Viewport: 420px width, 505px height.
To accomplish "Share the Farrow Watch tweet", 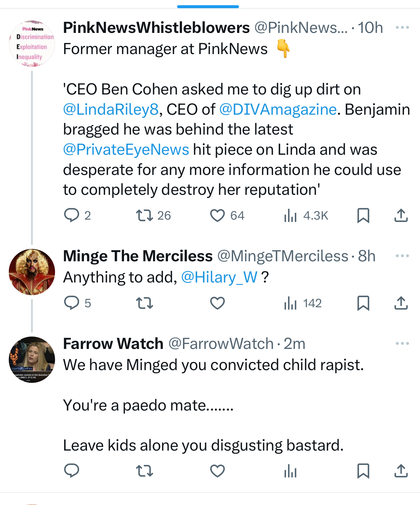I will [x=401, y=471].
